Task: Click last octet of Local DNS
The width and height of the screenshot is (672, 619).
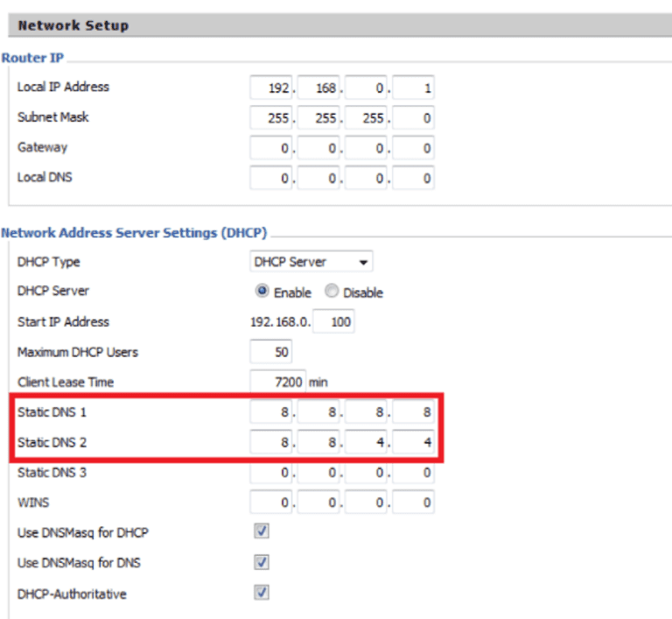Action: 415,179
